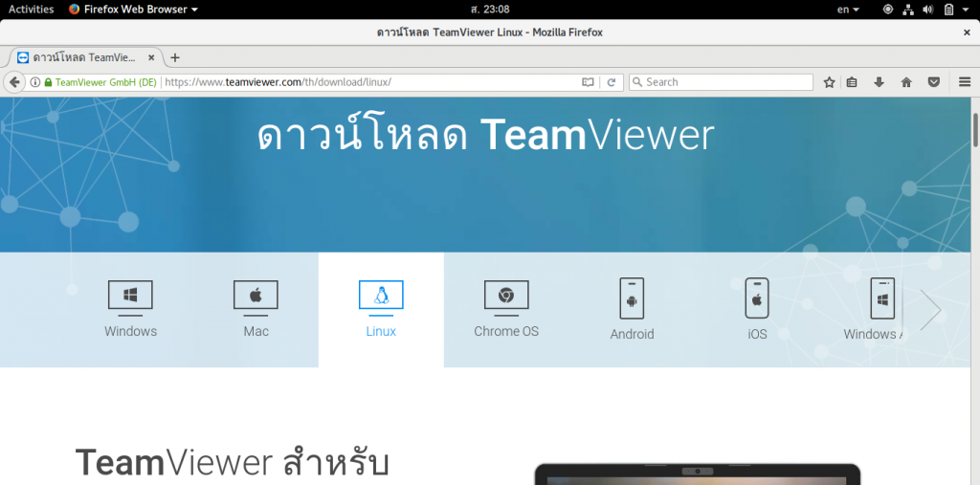Open GNOME Activities overview
The height and width of the screenshot is (485, 980).
click(31, 10)
